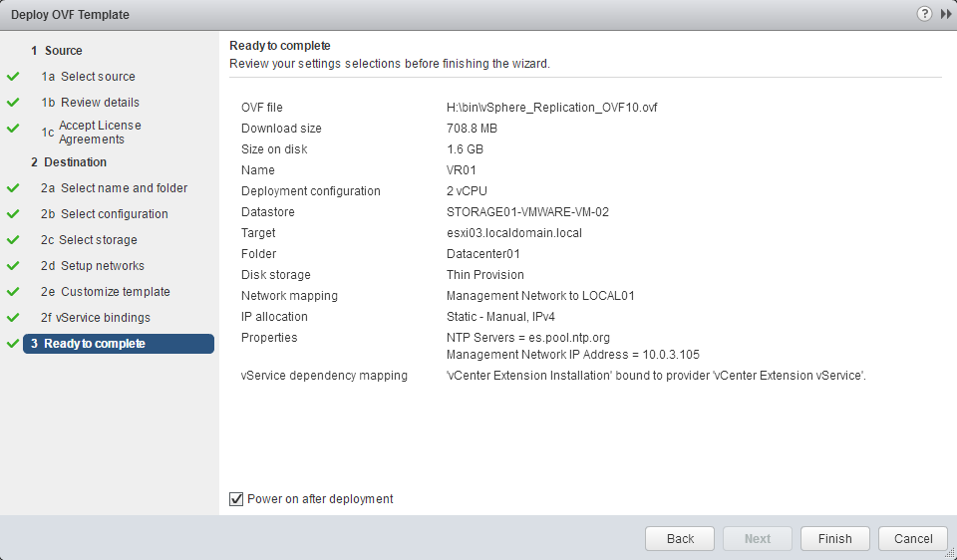Open step 2b Select configuration
Screen dimensions: 957x560
click(x=114, y=214)
